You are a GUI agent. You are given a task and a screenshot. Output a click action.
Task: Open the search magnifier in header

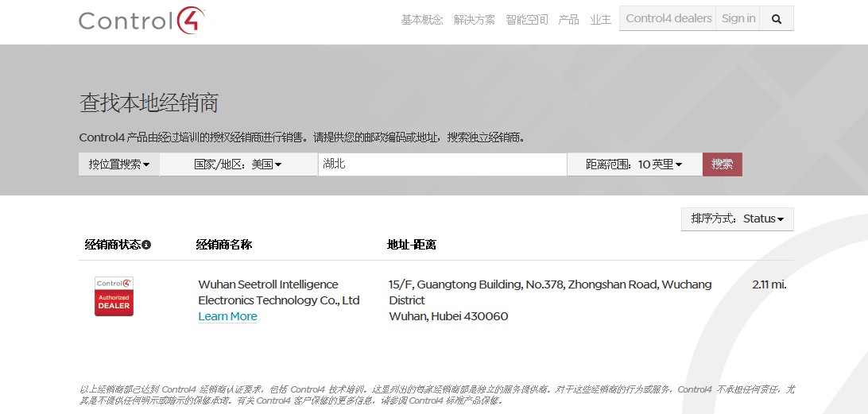coord(777,19)
